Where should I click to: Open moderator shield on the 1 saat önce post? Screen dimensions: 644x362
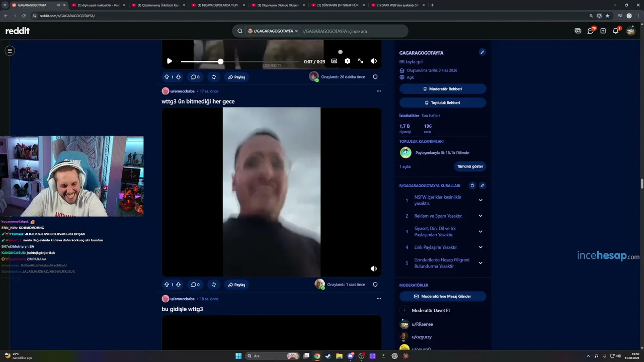pyautogui.click(x=375, y=285)
